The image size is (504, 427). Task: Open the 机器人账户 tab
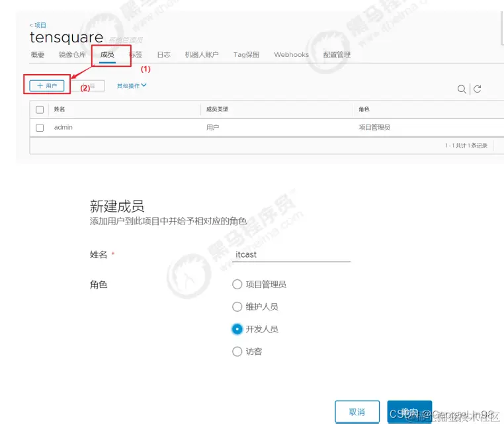tap(202, 55)
